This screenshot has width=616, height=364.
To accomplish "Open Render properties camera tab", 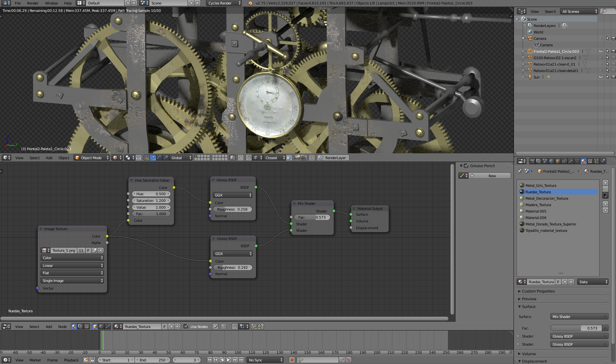I will coord(532,161).
